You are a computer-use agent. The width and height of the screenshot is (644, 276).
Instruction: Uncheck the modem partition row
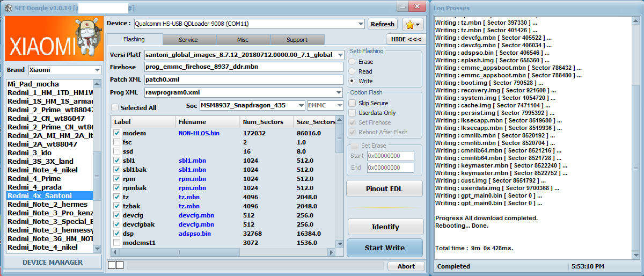click(x=117, y=133)
